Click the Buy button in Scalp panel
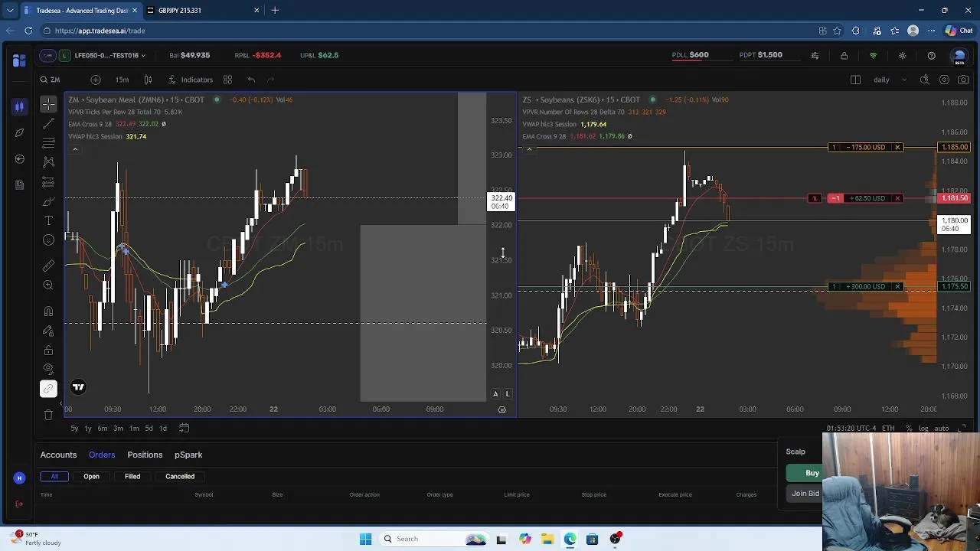Image resolution: width=980 pixels, height=551 pixels. point(804,473)
